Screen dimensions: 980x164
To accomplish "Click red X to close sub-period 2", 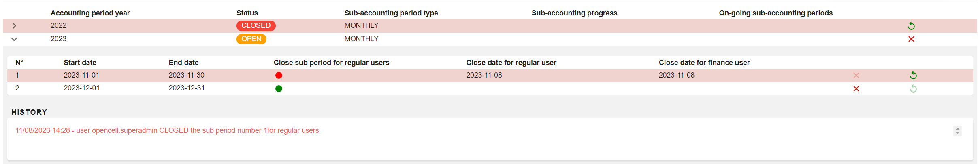I will 856,89.
